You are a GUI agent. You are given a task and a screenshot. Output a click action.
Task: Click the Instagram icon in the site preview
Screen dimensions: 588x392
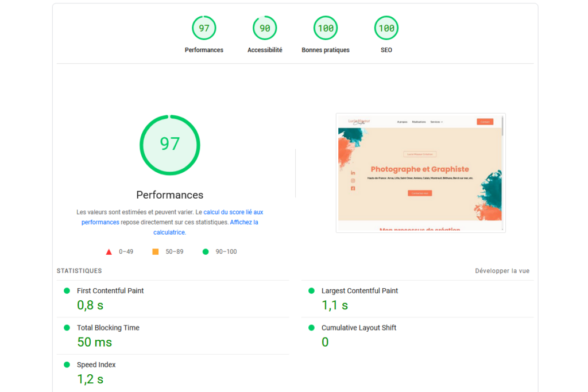pyautogui.click(x=353, y=180)
